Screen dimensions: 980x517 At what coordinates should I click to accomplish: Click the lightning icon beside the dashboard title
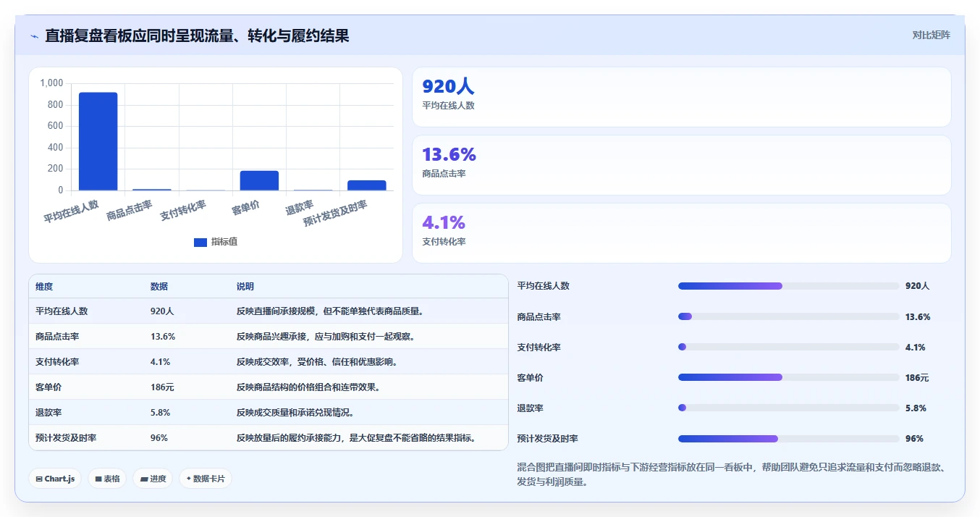(34, 36)
